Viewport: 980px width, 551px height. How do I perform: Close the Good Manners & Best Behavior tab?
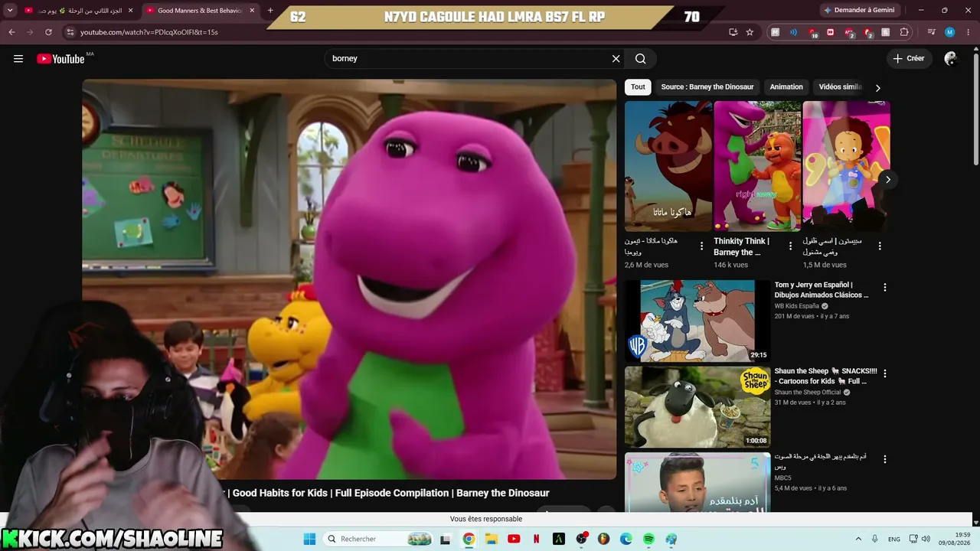[x=250, y=11]
